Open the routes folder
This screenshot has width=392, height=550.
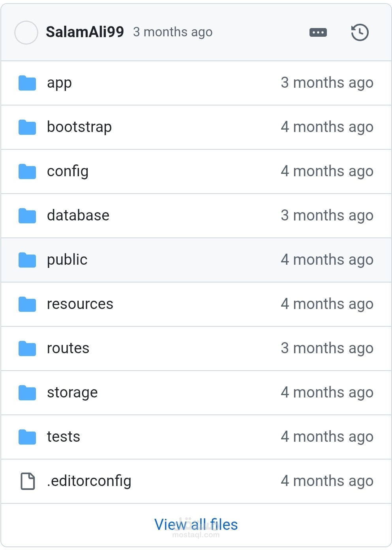68,348
